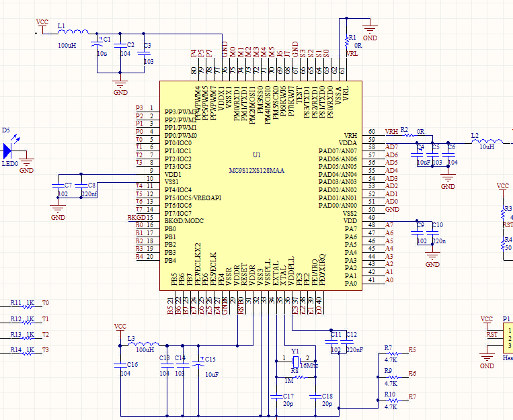
Task: Click the PT5/IOC5/VREGAPI pin label
Action: click(193, 198)
